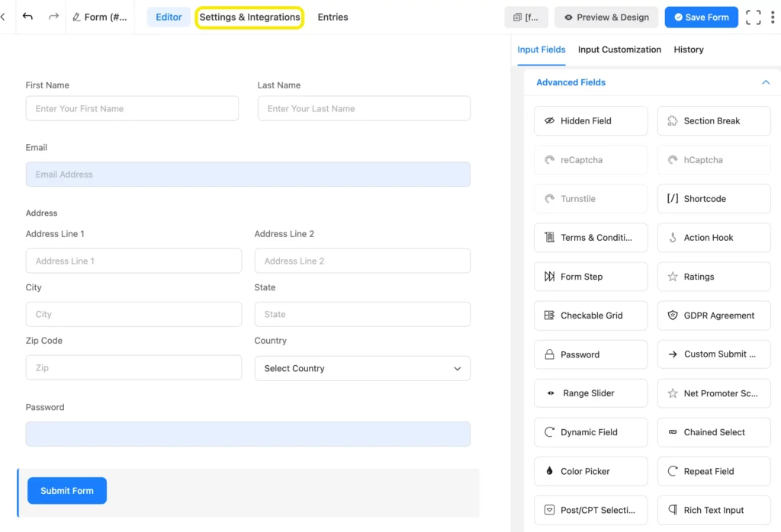Viewport: 781px width, 532px height.
Task: Collapse the Advanced Fields section
Action: (x=766, y=82)
